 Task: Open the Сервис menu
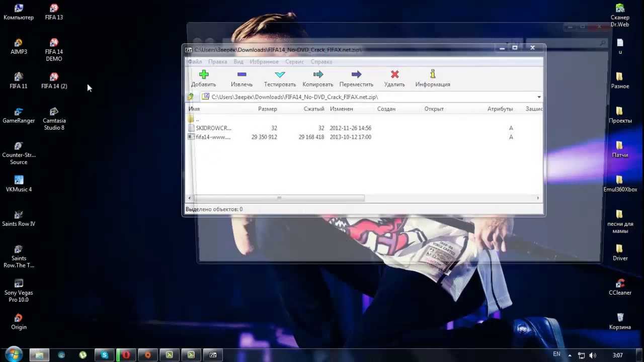coord(294,61)
